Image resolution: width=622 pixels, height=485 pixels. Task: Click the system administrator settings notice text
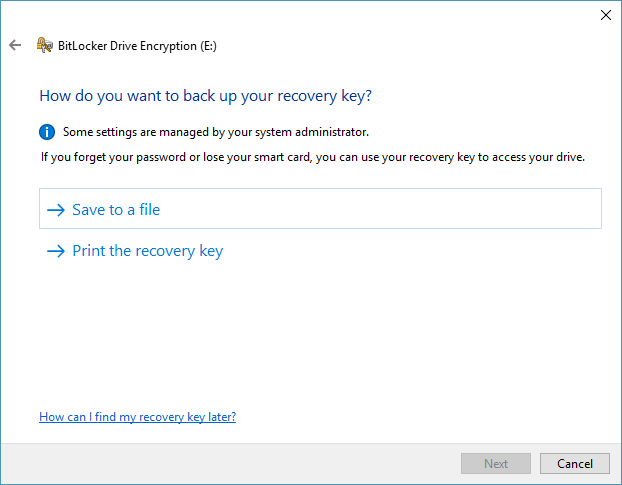[216, 131]
